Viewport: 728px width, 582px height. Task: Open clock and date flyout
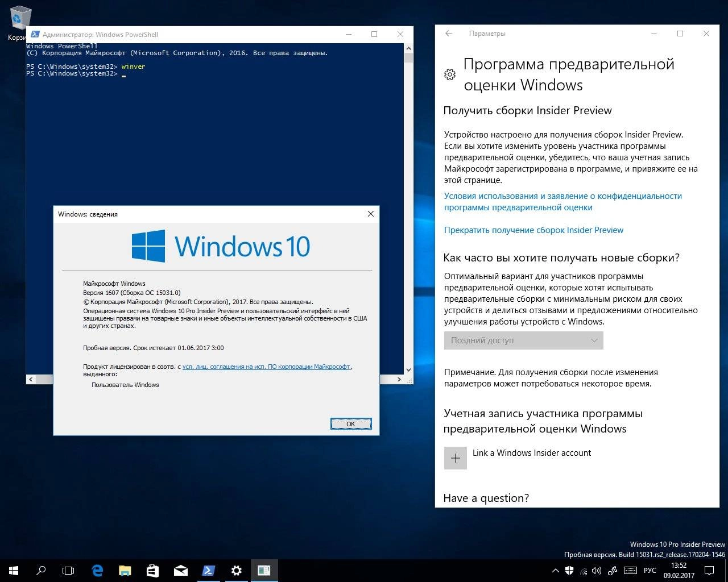click(679, 571)
